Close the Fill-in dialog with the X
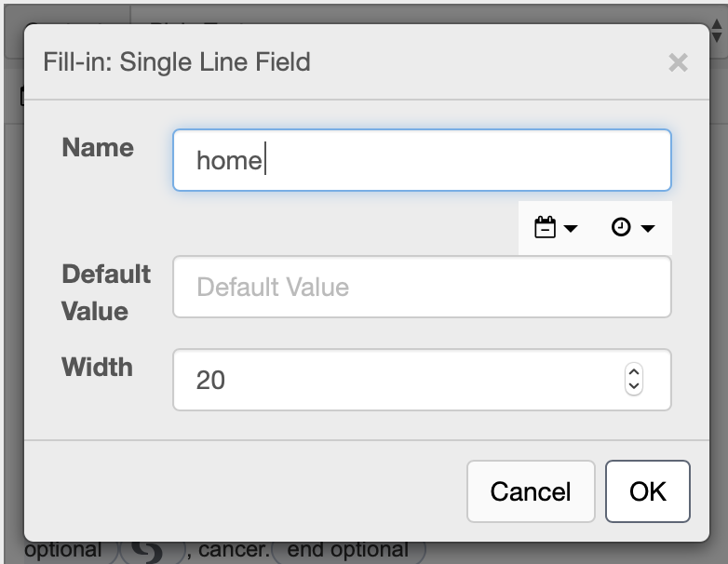 678,62
